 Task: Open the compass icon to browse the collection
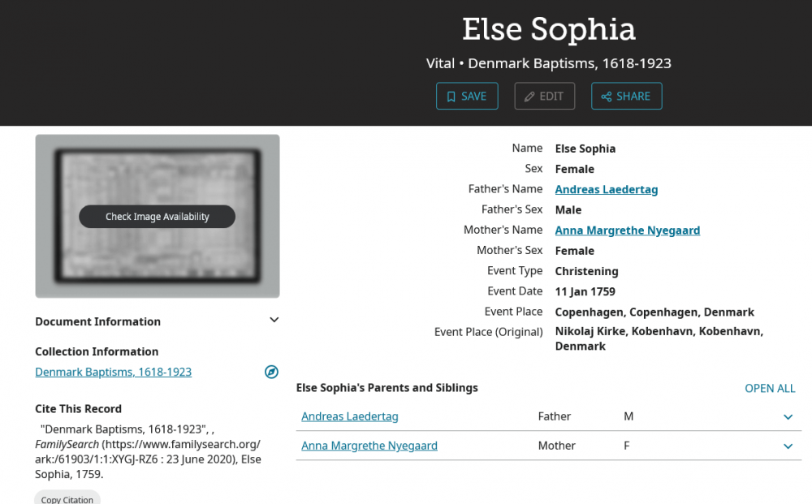[x=271, y=372]
